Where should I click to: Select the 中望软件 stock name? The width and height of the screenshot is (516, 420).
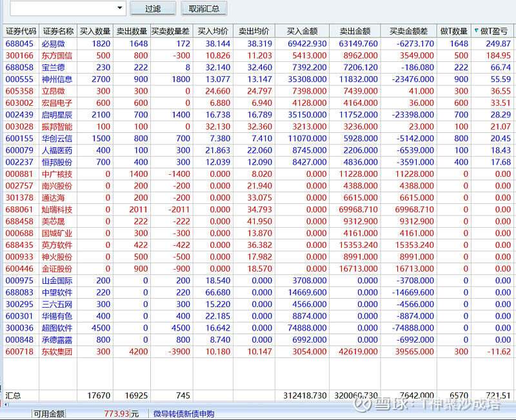click(x=57, y=293)
